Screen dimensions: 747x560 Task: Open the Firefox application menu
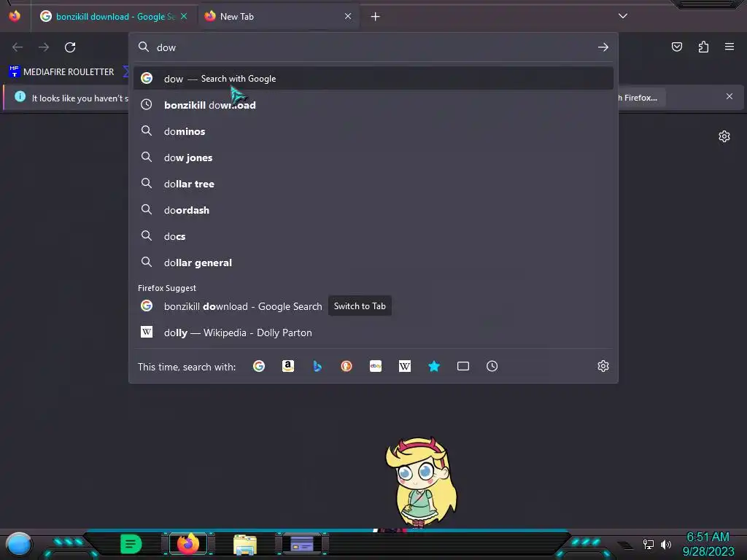point(729,47)
